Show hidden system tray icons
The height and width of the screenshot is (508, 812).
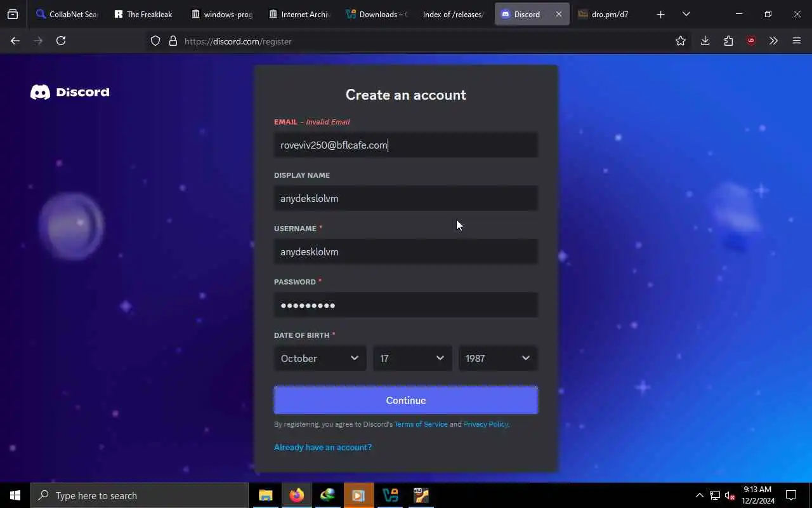(x=699, y=495)
